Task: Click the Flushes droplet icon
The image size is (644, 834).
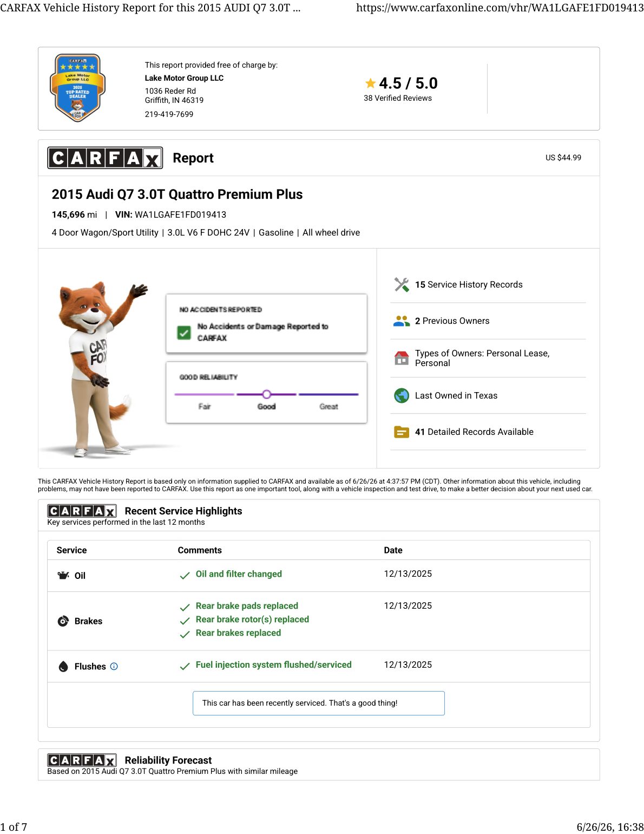Action: [63, 667]
